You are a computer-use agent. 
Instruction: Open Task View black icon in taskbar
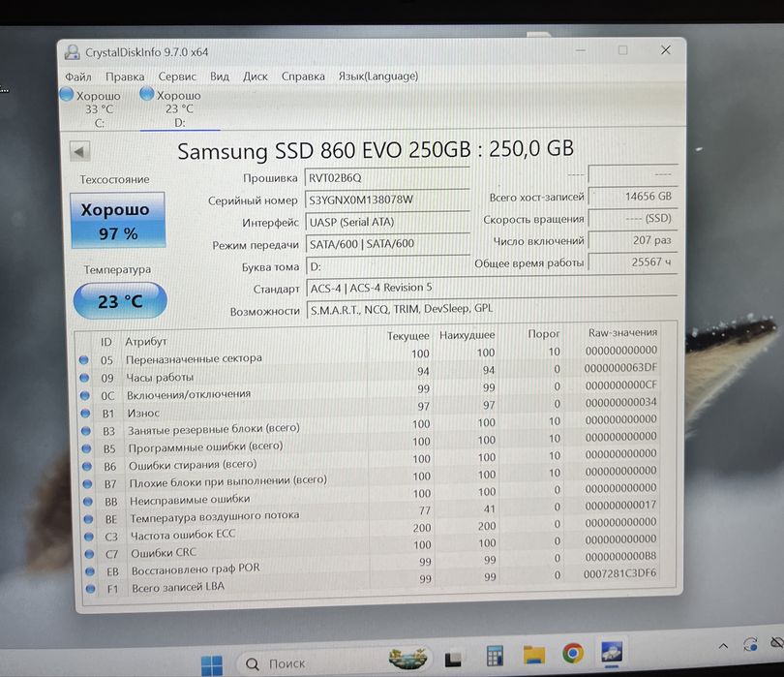pyautogui.click(x=453, y=659)
